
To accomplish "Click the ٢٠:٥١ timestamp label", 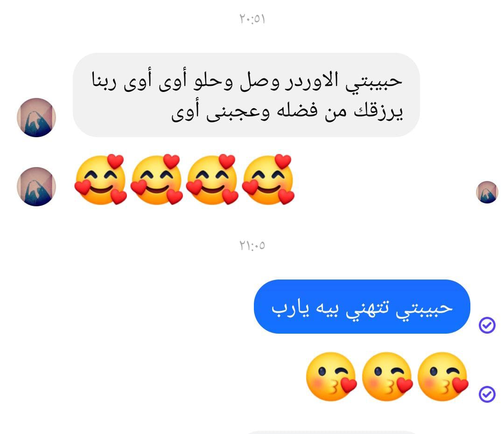I will coord(252,19).
